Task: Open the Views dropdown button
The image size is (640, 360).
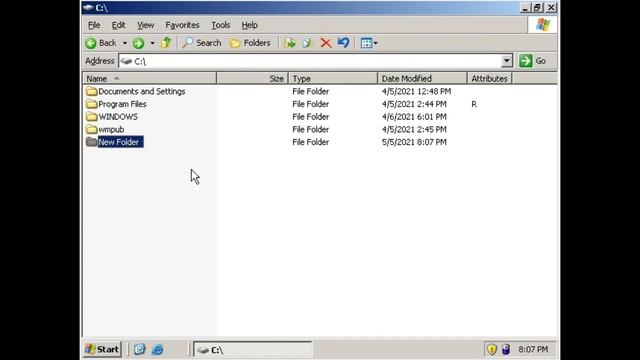Action: pos(369,43)
